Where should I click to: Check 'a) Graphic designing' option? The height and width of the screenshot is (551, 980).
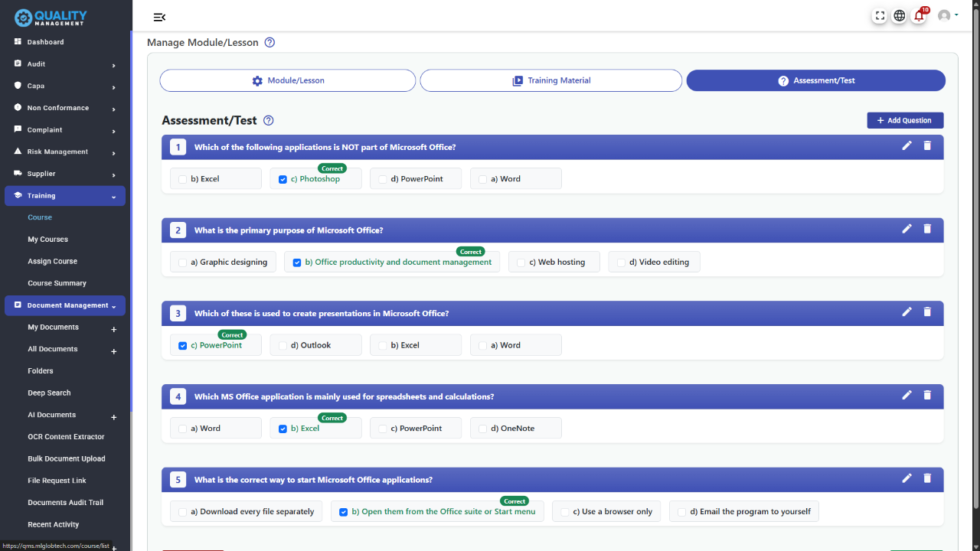(182, 262)
